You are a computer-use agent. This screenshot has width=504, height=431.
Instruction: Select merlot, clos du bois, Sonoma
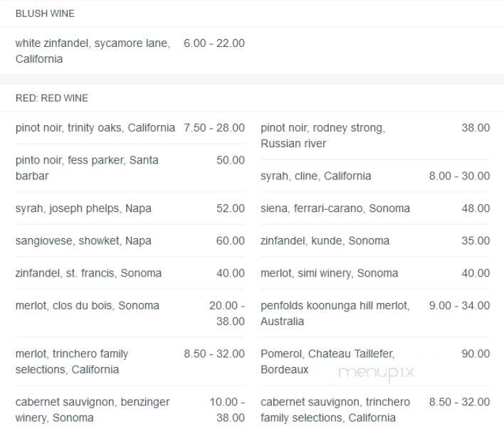click(88, 306)
